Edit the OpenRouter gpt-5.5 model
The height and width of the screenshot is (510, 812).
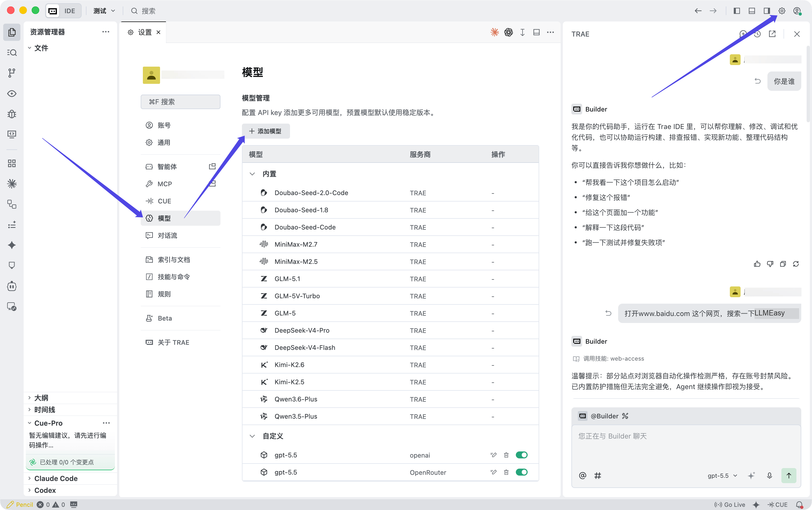(494, 472)
